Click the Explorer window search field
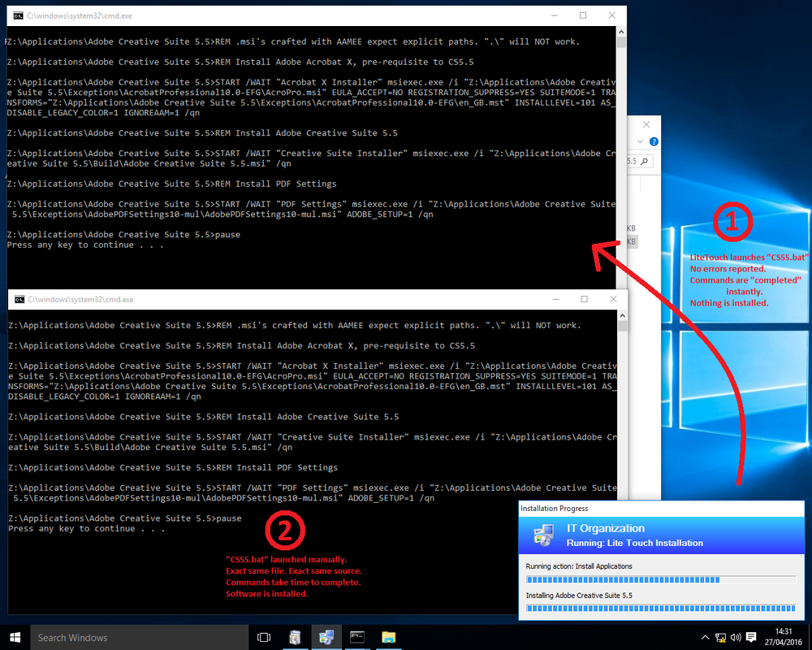Viewport: 812px width, 650px height. pyautogui.click(x=640, y=161)
